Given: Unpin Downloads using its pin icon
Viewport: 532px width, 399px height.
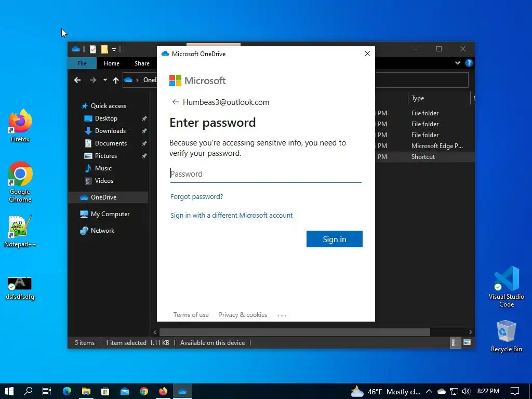Looking at the screenshot, I should click(x=144, y=131).
